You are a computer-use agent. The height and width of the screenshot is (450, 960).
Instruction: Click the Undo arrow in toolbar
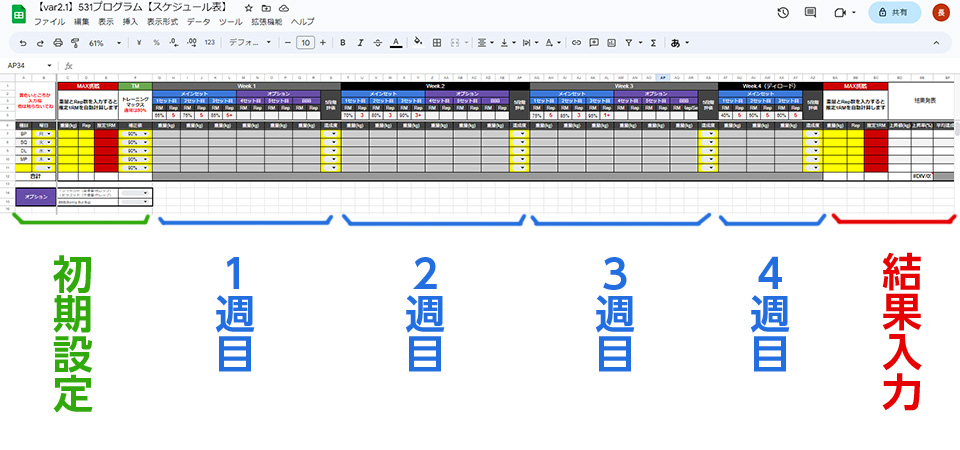(23, 43)
